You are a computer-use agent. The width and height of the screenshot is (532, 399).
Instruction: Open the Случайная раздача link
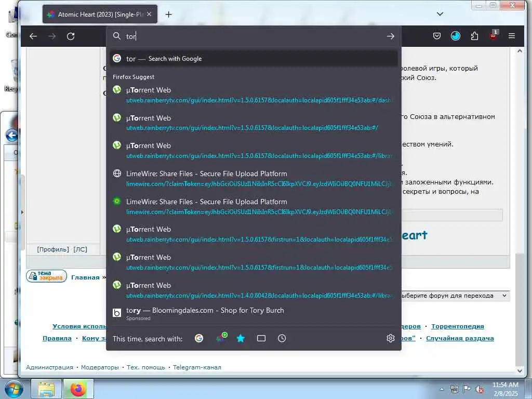460,338
